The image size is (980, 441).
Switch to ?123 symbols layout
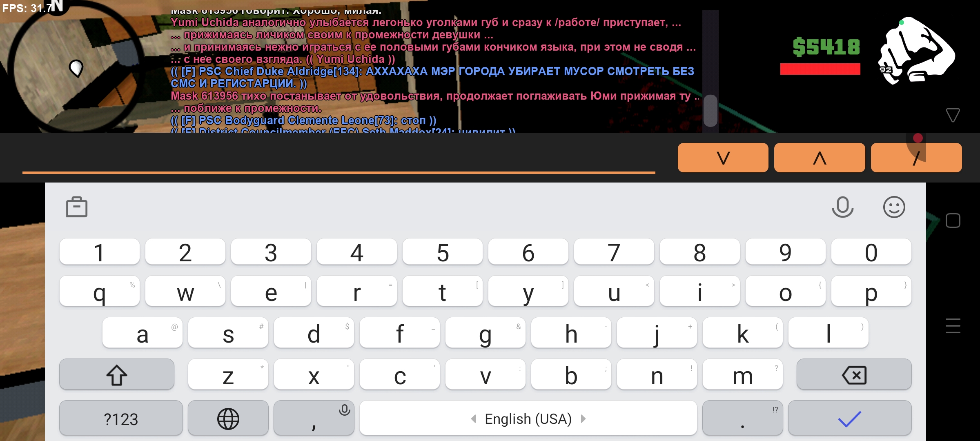(x=121, y=419)
